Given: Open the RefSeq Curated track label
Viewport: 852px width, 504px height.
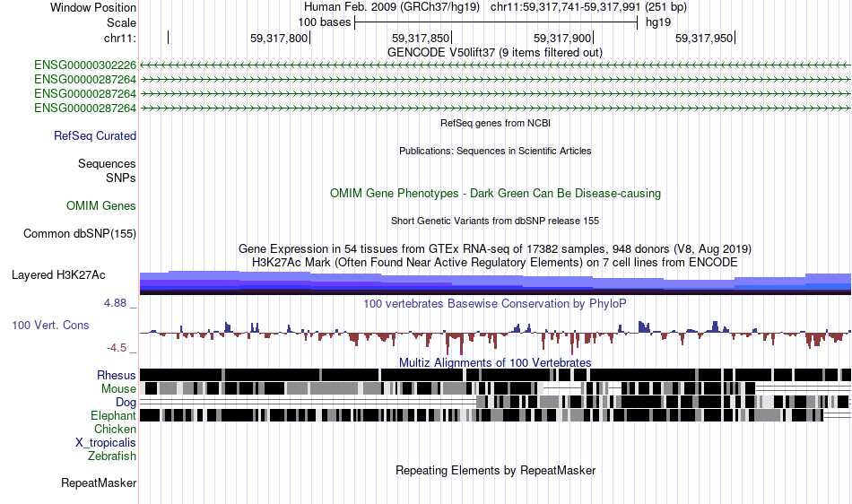Looking at the screenshot, I should (x=95, y=135).
